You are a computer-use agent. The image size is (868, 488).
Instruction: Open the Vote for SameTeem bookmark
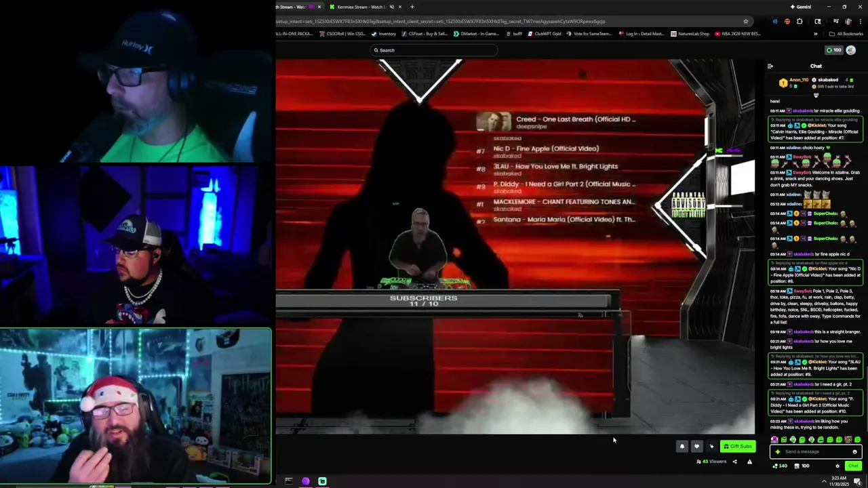tap(589, 34)
